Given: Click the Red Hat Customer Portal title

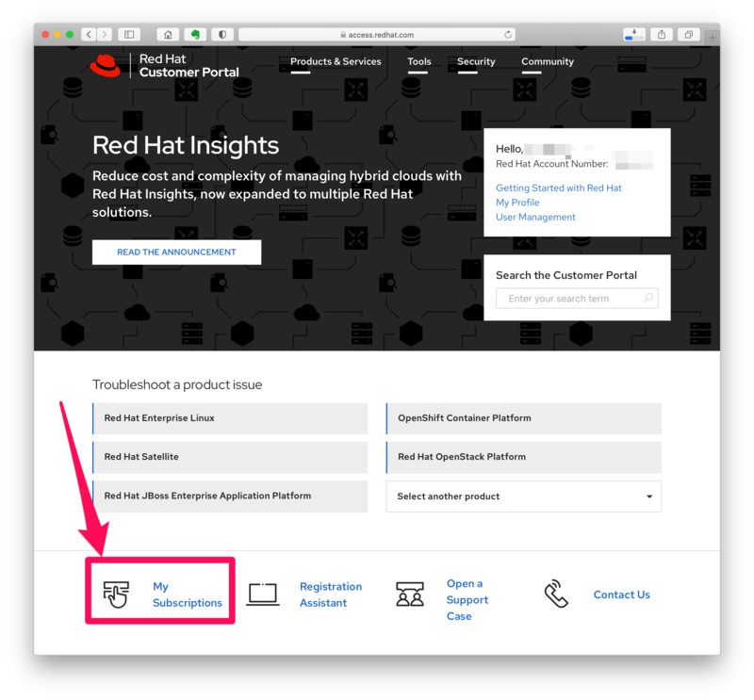Looking at the screenshot, I should click(x=189, y=65).
